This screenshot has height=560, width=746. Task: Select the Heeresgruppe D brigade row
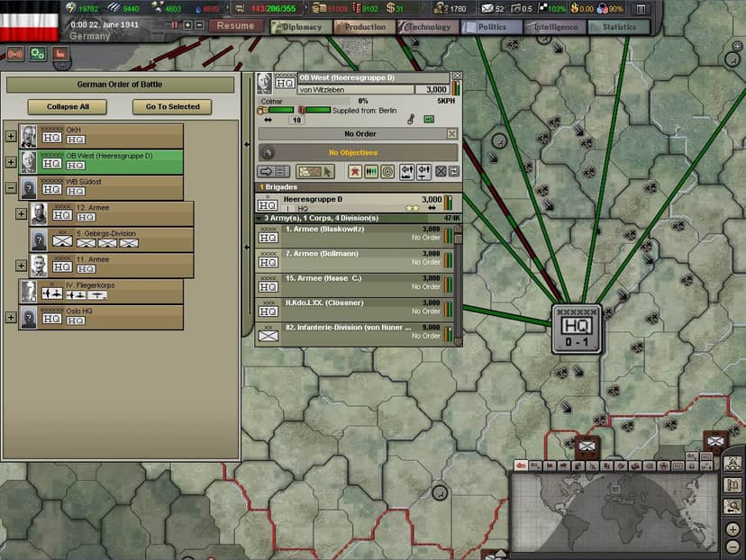359,203
